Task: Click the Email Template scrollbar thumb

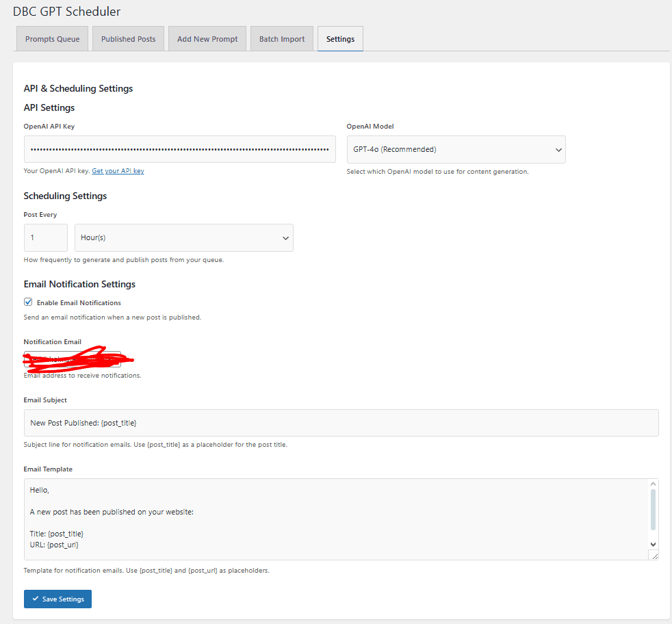Action: tap(653, 510)
